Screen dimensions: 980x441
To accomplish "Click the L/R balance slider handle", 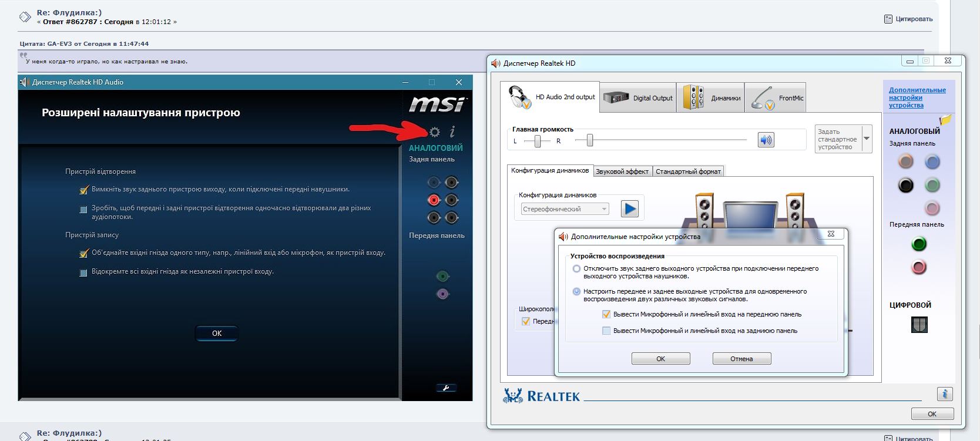I will (537, 141).
